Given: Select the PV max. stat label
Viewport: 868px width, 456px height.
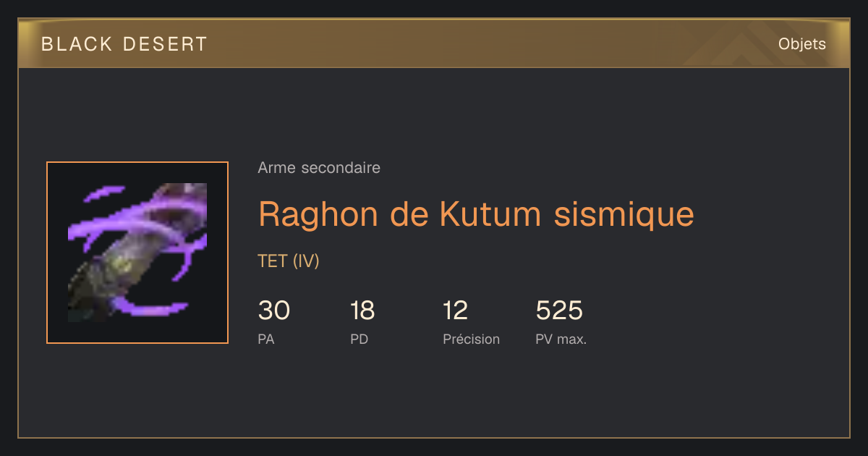Looking at the screenshot, I should (x=561, y=339).
